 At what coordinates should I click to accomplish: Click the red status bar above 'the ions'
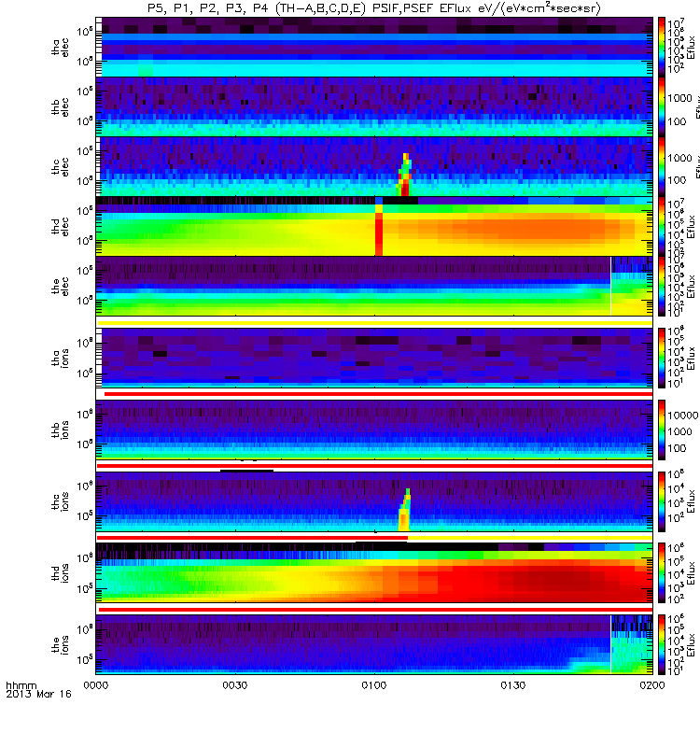point(375,610)
